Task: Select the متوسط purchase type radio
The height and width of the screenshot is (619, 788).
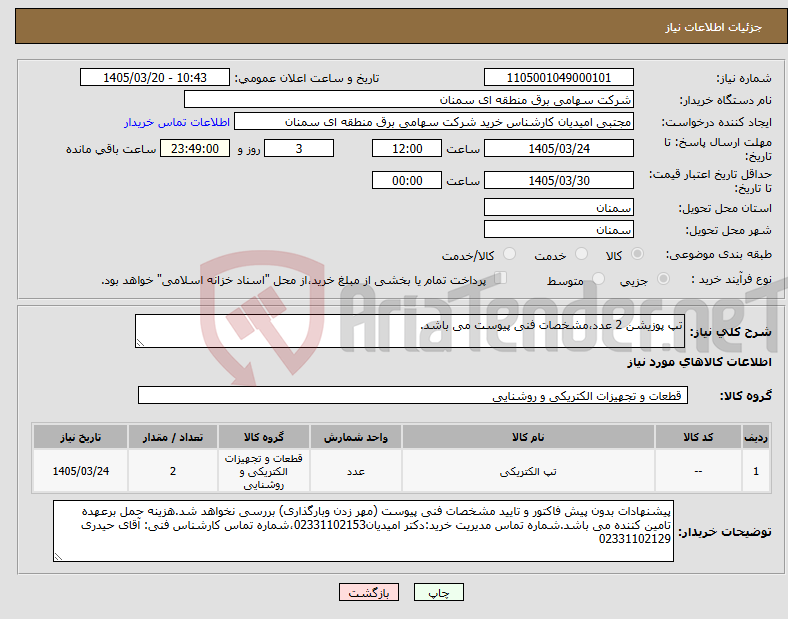Action: [x=598, y=278]
